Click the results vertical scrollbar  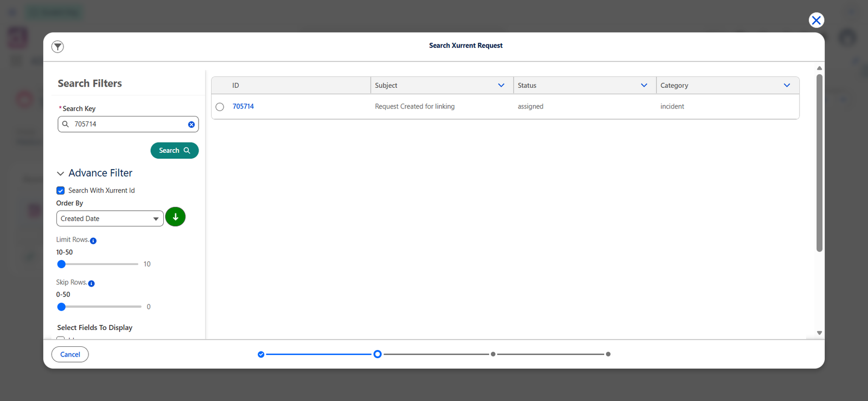(x=819, y=163)
